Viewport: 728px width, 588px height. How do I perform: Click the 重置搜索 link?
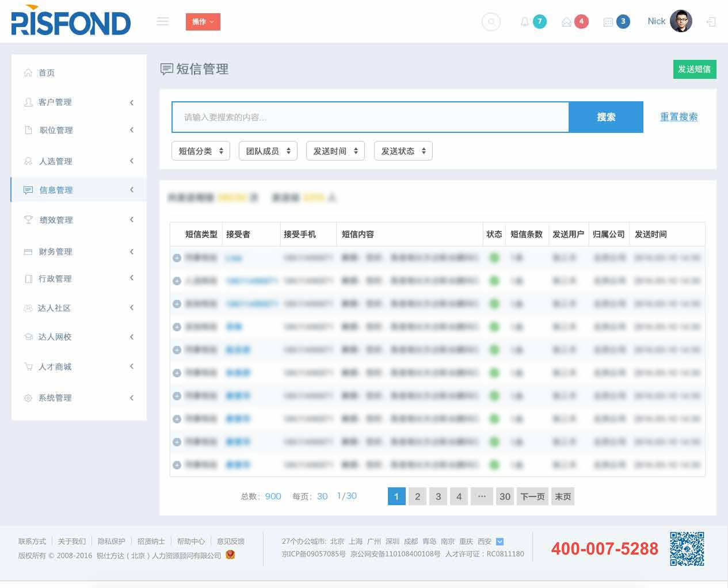point(679,117)
